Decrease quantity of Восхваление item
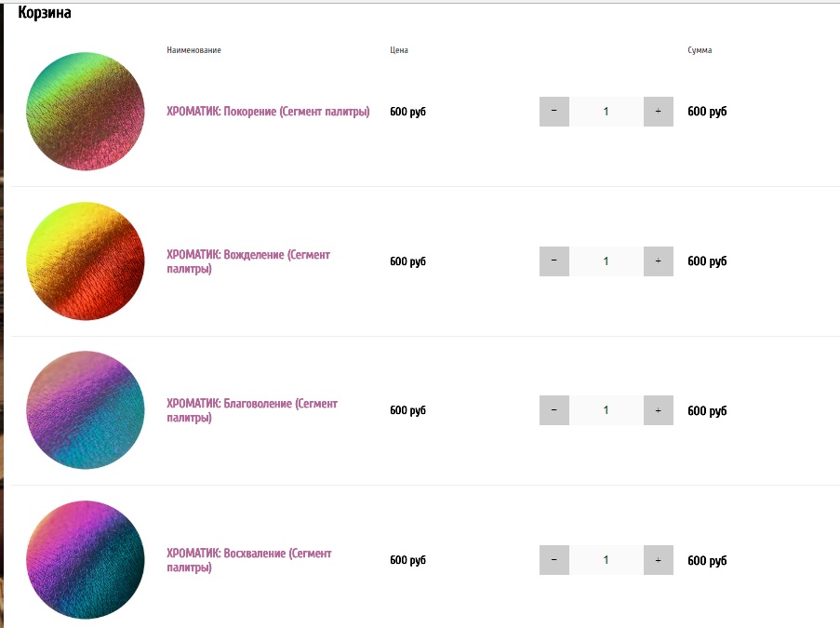The height and width of the screenshot is (628, 840). click(553, 560)
